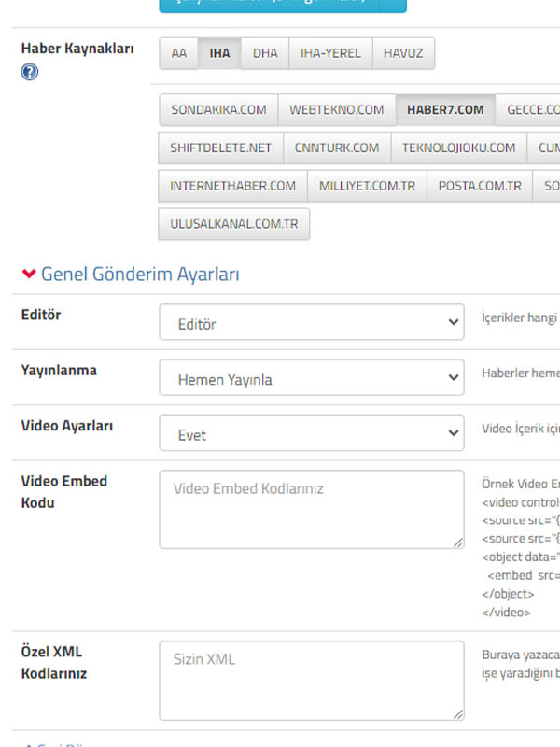Image resolution: width=560 pixels, height=747 pixels.
Task: Deselect the HABER7.COM source
Action: click(x=445, y=109)
